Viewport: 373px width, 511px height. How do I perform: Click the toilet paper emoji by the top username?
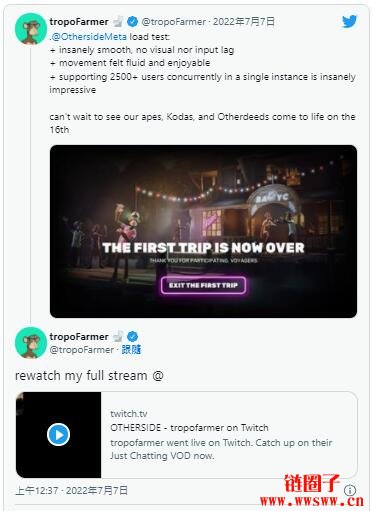point(118,22)
